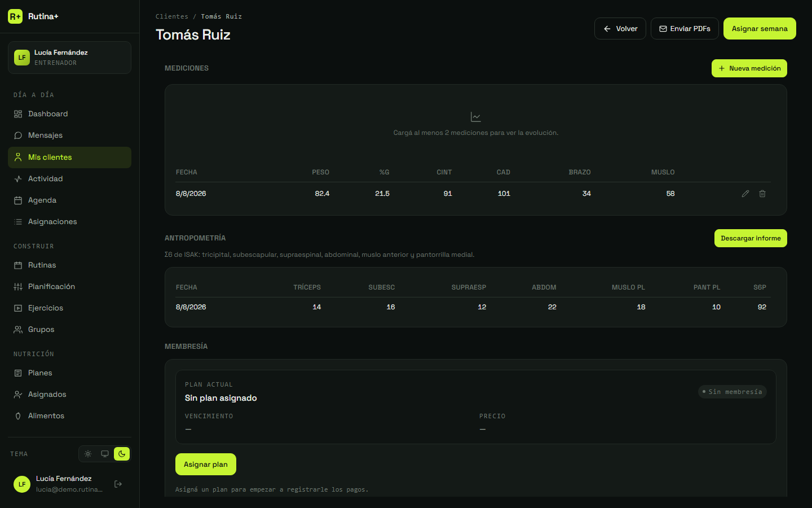Click the evolution chart placeholder icon
This screenshot has height=508, width=812.
pyautogui.click(x=476, y=117)
